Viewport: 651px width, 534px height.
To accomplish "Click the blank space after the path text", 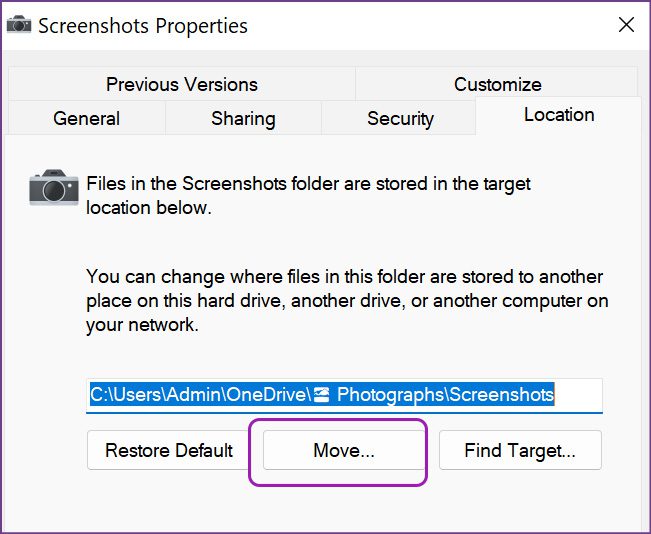I will coord(580,394).
